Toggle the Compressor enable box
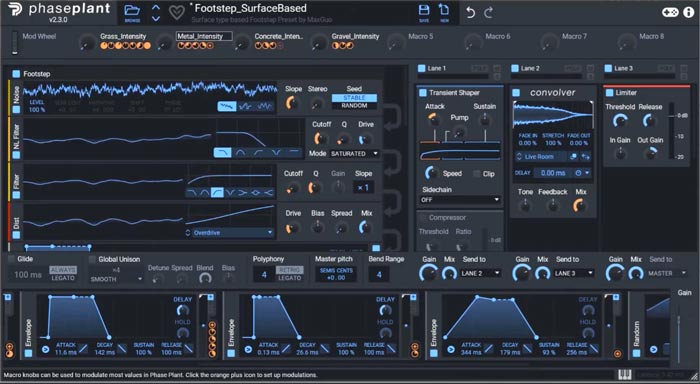700x384 pixels. tap(423, 217)
